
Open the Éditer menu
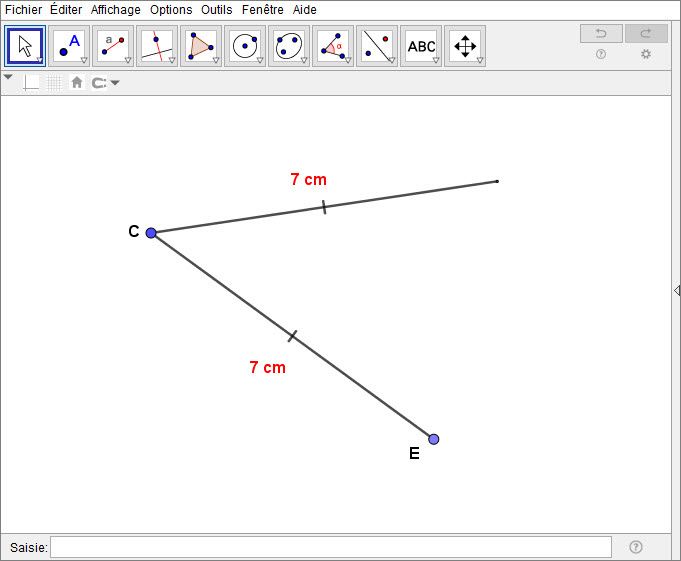(66, 10)
